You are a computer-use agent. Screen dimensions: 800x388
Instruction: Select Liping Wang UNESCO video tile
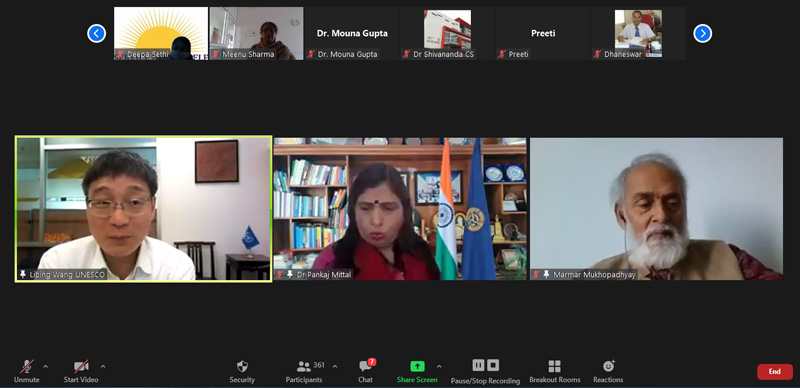(143, 209)
